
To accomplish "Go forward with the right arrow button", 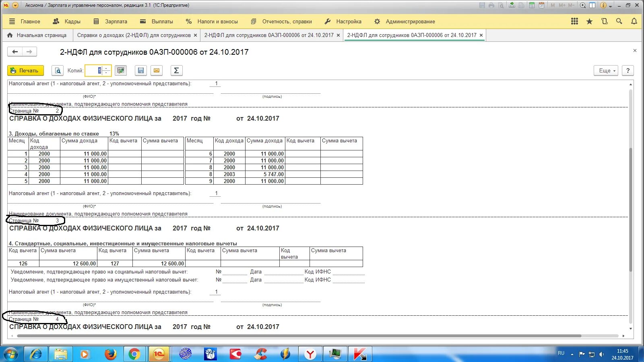I will click(x=29, y=51).
